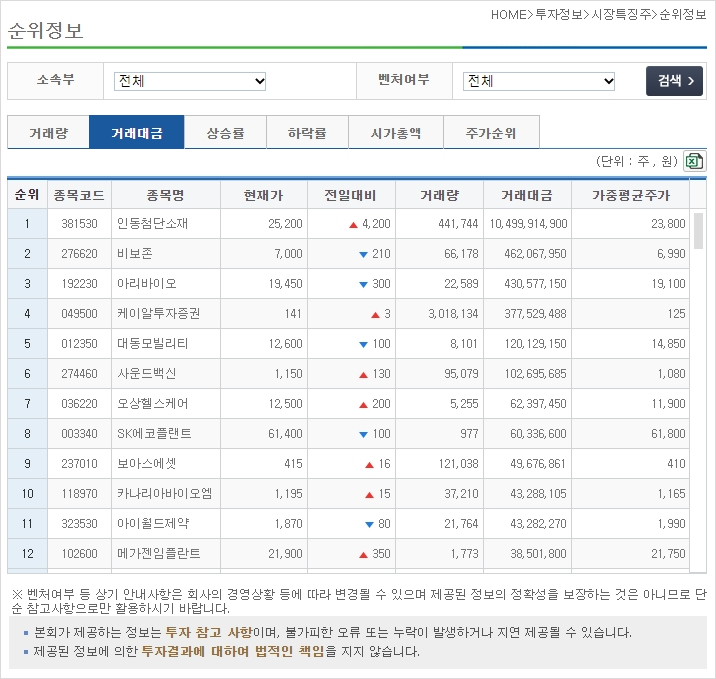
Task: Click the table's vertical scrollbar thumb
Action: pos(698,231)
